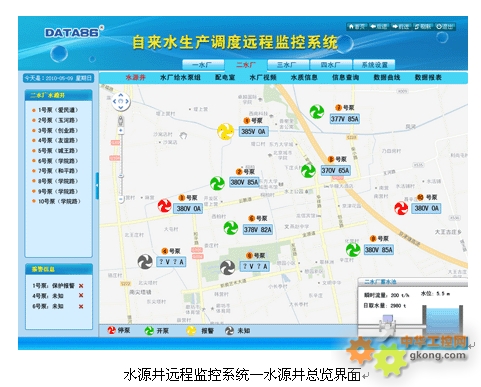Click the 退出 button in the header
The image size is (481, 387).
pos(445,26)
